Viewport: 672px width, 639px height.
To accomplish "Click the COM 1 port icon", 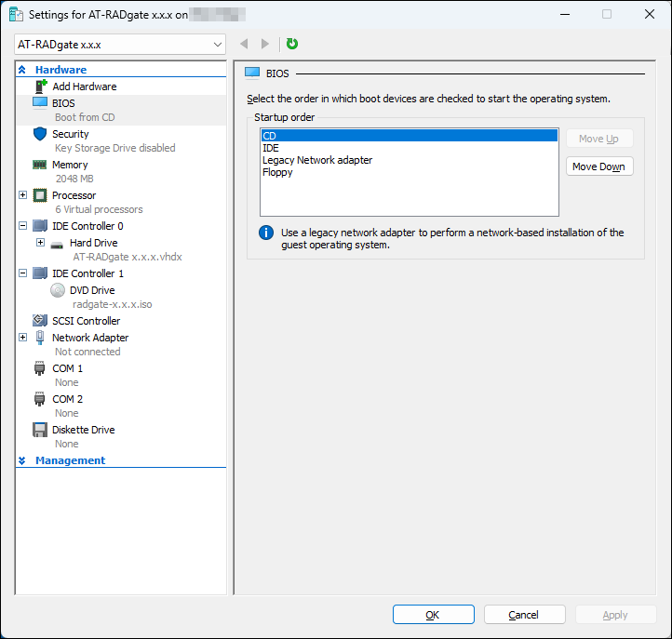I will click(40, 368).
